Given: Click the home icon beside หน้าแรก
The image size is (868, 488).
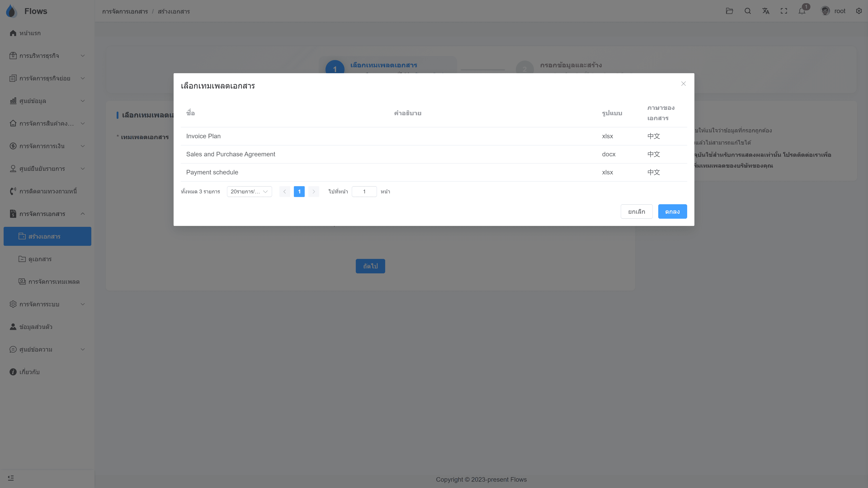Looking at the screenshot, I should [x=13, y=33].
